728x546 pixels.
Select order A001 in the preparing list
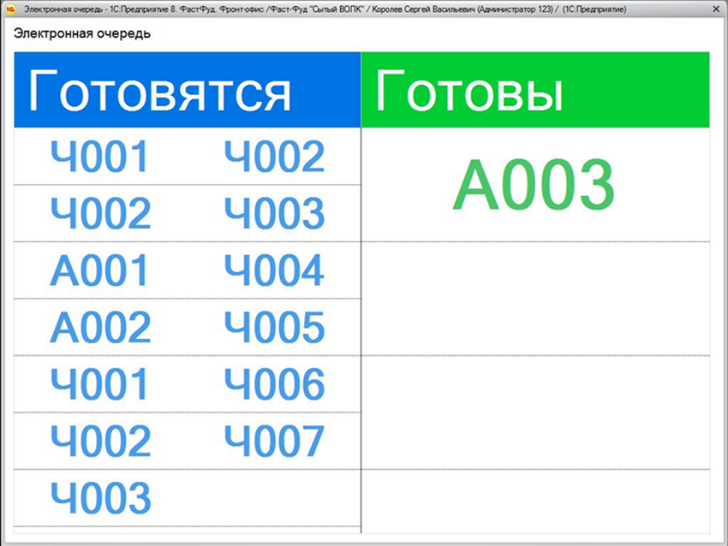pos(100,271)
